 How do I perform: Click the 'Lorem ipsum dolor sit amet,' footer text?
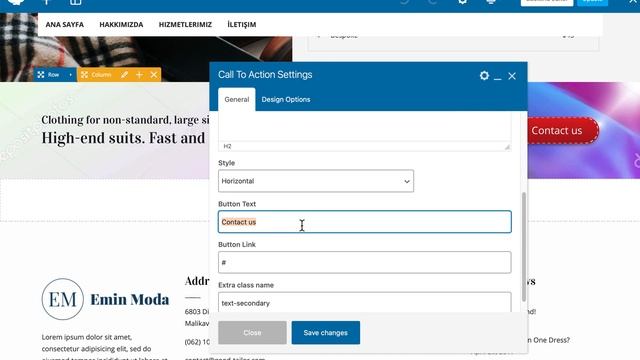[87, 337]
